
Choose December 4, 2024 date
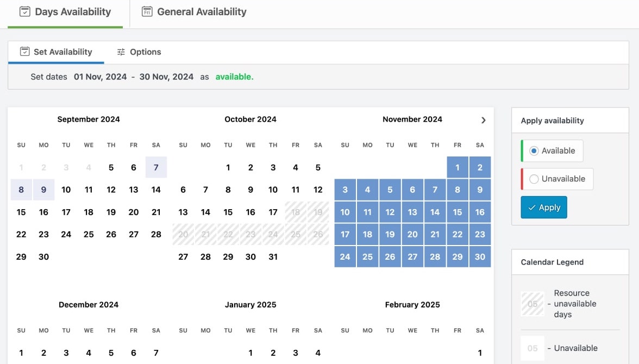click(x=89, y=353)
